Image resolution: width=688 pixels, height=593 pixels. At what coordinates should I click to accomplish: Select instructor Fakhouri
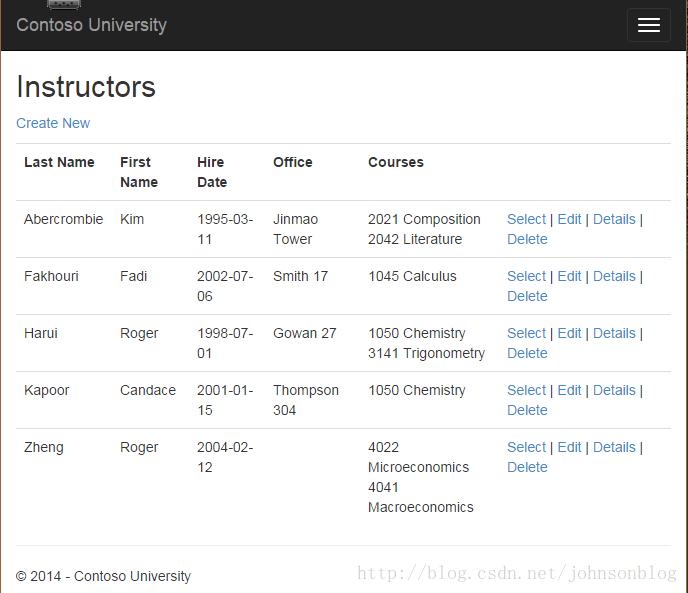click(x=526, y=276)
